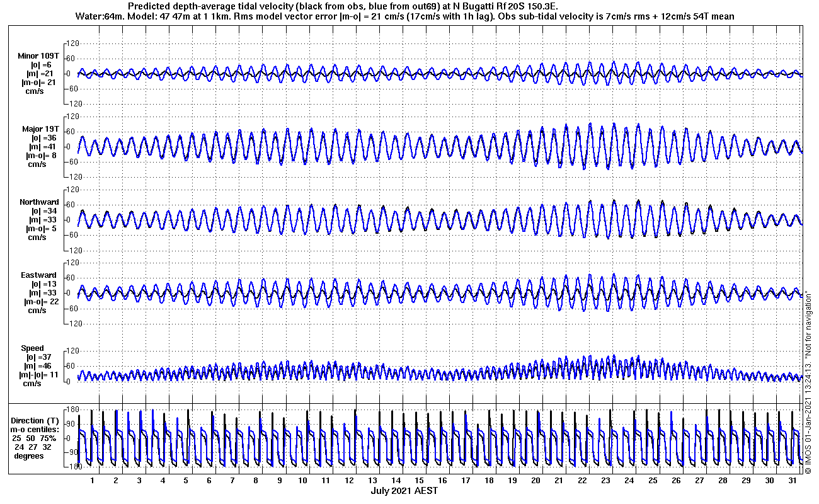The width and height of the screenshot is (819, 504).
Task: Click '|m-o|= 8' in the Major panel
Action: (x=41, y=156)
